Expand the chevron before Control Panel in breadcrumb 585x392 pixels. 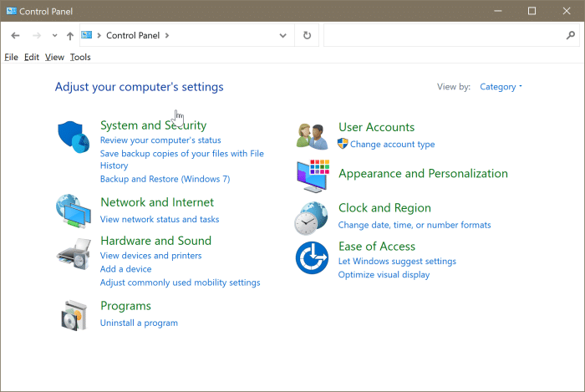click(x=99, y=35)
